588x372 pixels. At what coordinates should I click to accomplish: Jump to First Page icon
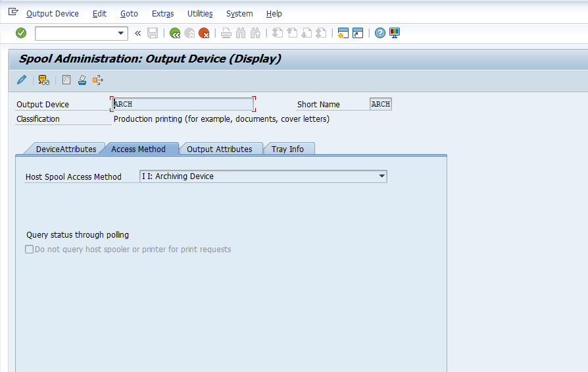click(x=278, y=33)
